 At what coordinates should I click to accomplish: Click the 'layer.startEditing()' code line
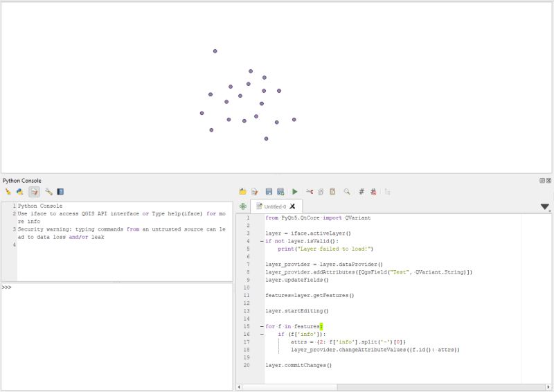pos(297,311)
